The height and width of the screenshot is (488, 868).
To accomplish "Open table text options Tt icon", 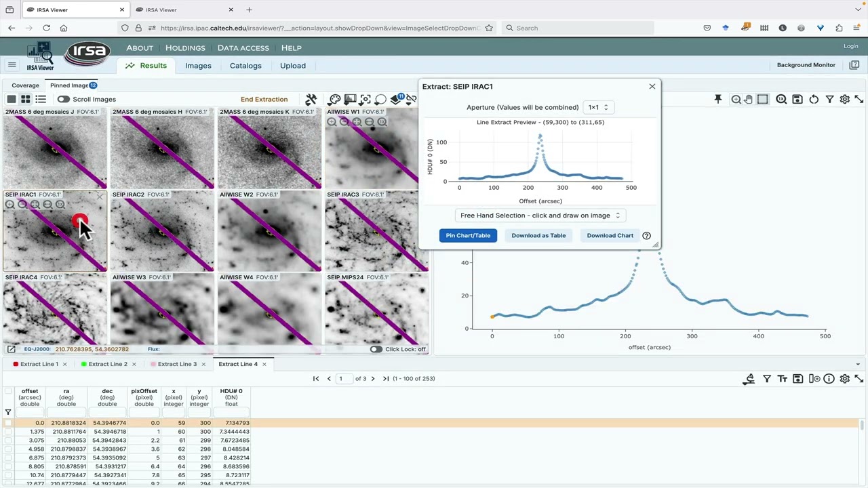I will 783,379.
